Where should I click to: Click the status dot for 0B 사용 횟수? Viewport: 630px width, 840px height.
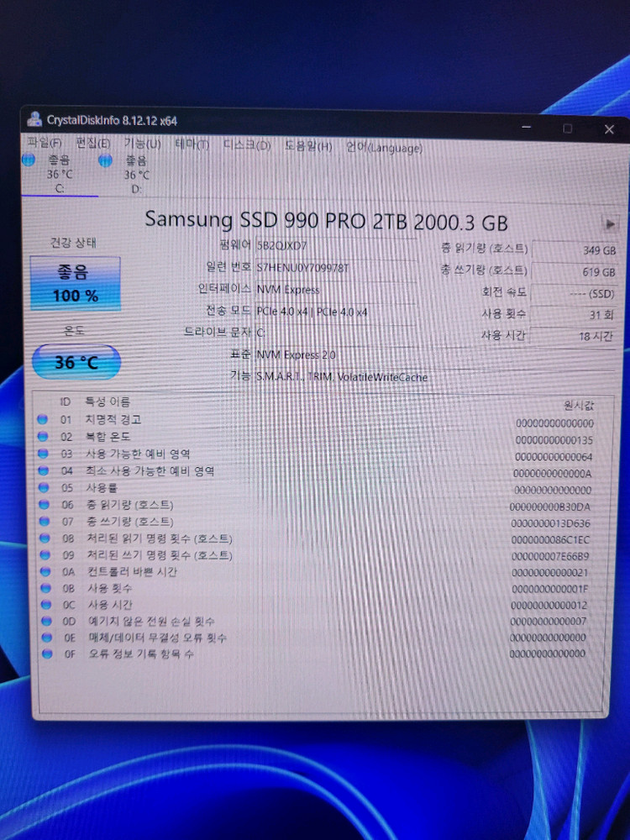point(46,588)
